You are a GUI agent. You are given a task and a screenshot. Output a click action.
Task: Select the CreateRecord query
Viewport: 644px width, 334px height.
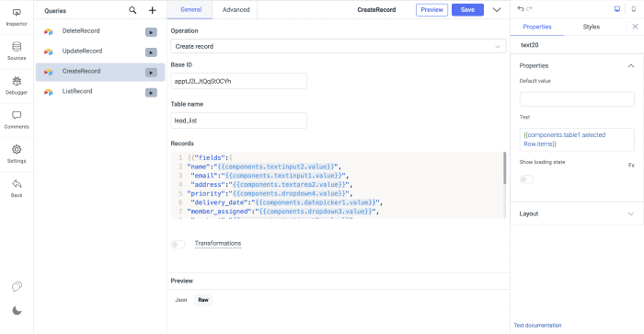pyautogui.click(x=100, y=72)
